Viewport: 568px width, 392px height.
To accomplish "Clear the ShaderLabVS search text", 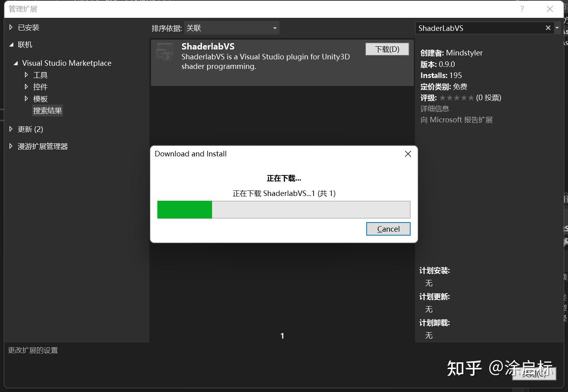I will point(548,28).
